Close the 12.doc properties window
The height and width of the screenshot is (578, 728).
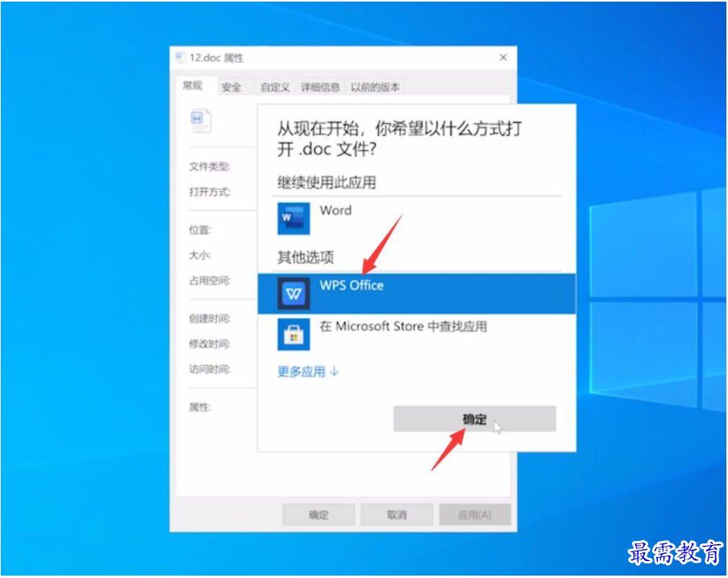tap(503, 57)
